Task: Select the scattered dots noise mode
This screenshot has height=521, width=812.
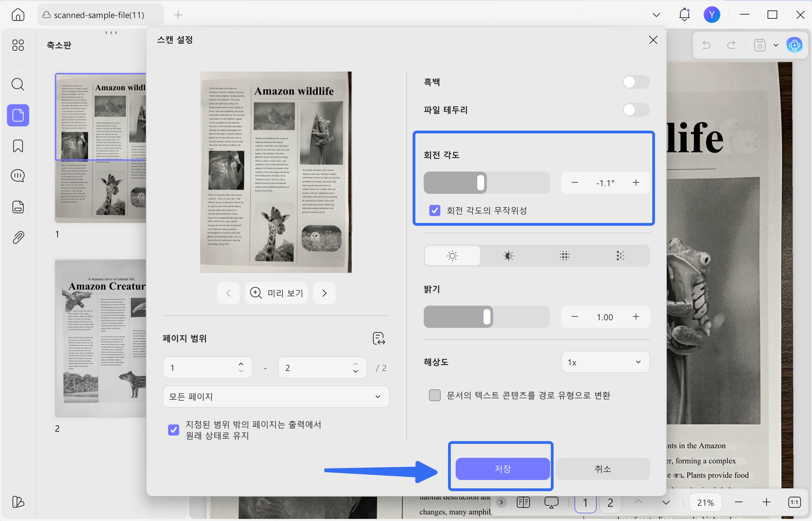Action: pos(620,256)
